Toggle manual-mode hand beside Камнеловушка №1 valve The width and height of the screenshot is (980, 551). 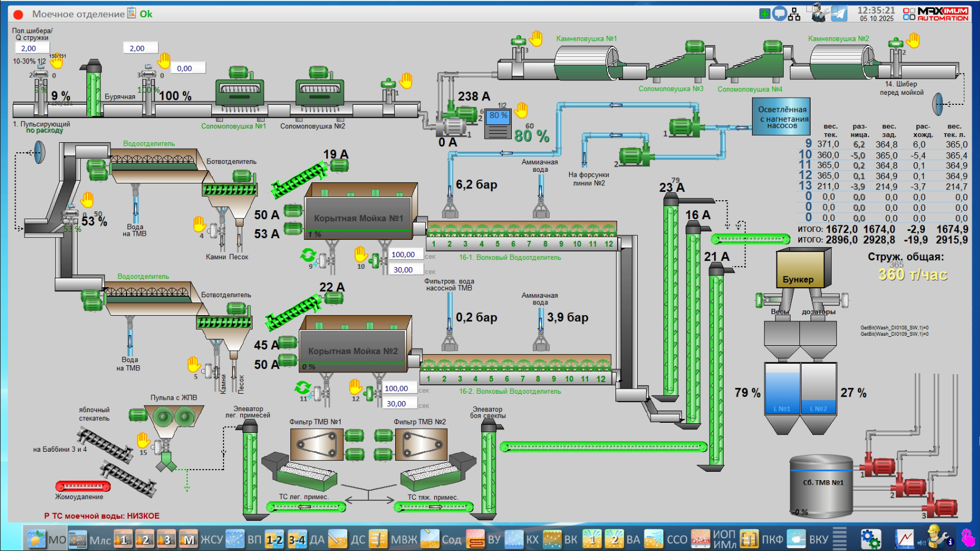pos(536,38)
